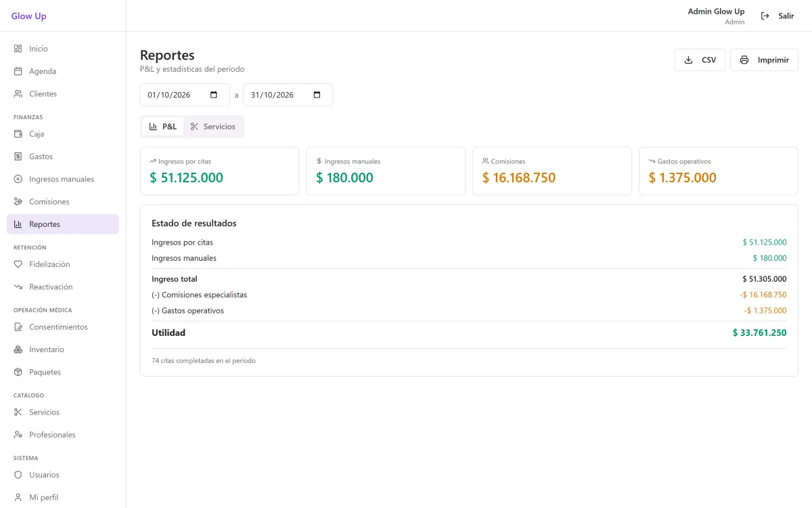Print the report with Imprimir
This screenshot has height=508, width=812.
(x=764, y=60)
